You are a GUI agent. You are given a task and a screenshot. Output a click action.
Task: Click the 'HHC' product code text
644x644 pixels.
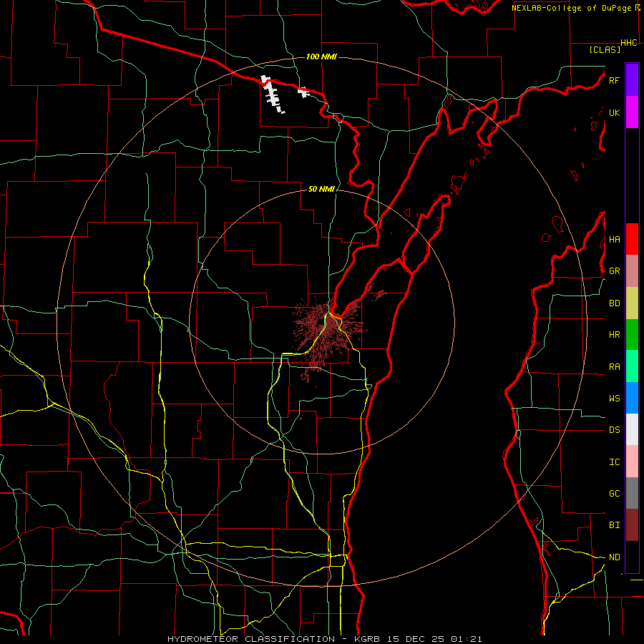(x=629, y=43)
